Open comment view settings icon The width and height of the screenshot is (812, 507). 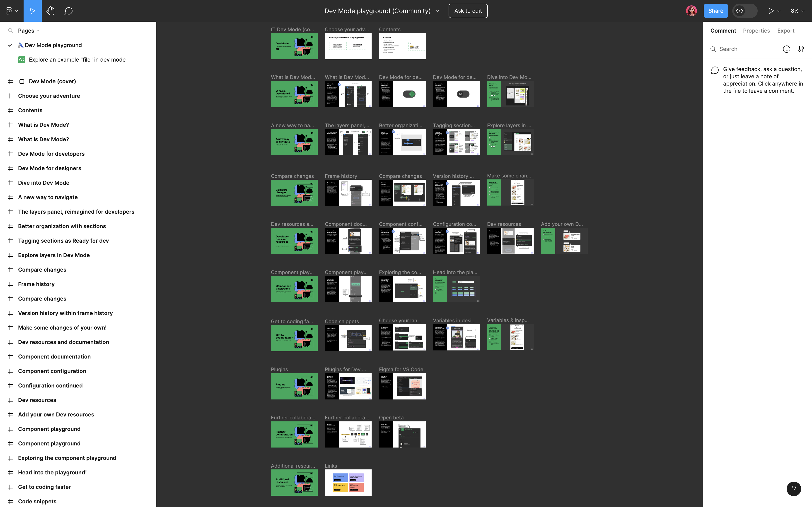point(801,49)
